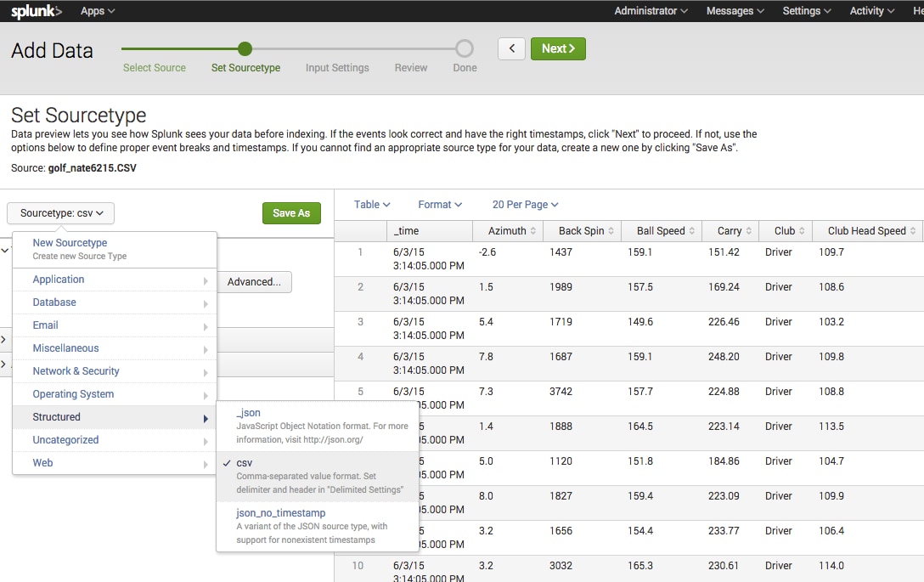Open the Administrator menu
Viewport: 924px width, 582px height.
[x=651, y=11]
